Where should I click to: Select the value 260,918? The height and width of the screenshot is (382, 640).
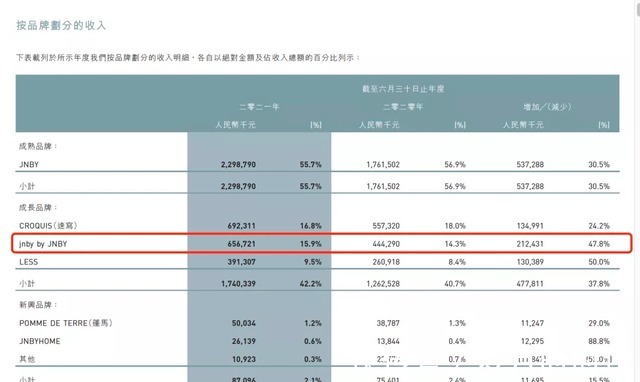click(x=386, y=262)
